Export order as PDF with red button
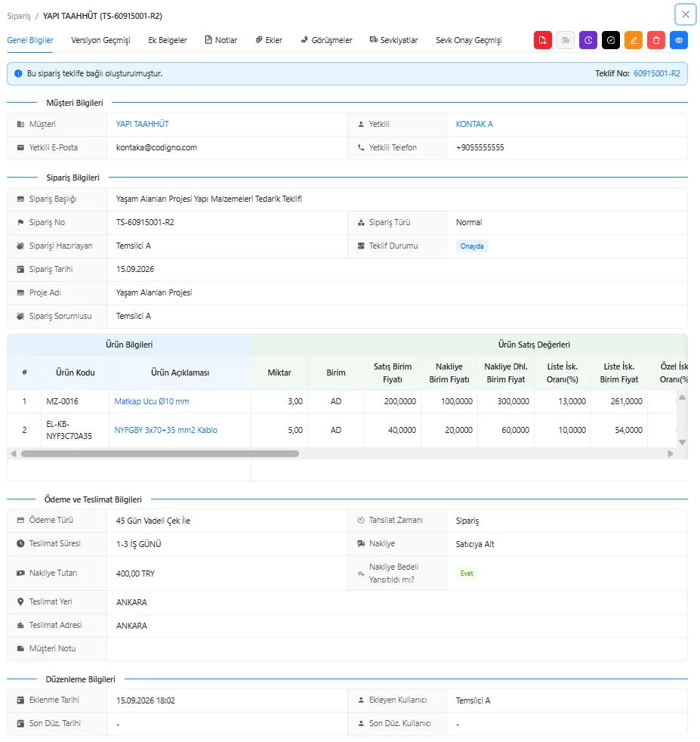Image resolution: width=700 pixels, height=742 pixels. [542, 40]
